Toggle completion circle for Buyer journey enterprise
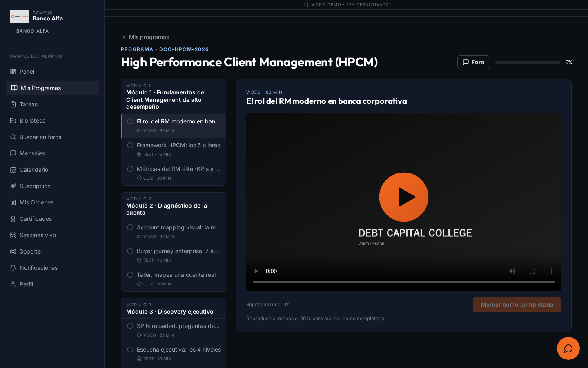588x368 pixels. pos(130,251)
